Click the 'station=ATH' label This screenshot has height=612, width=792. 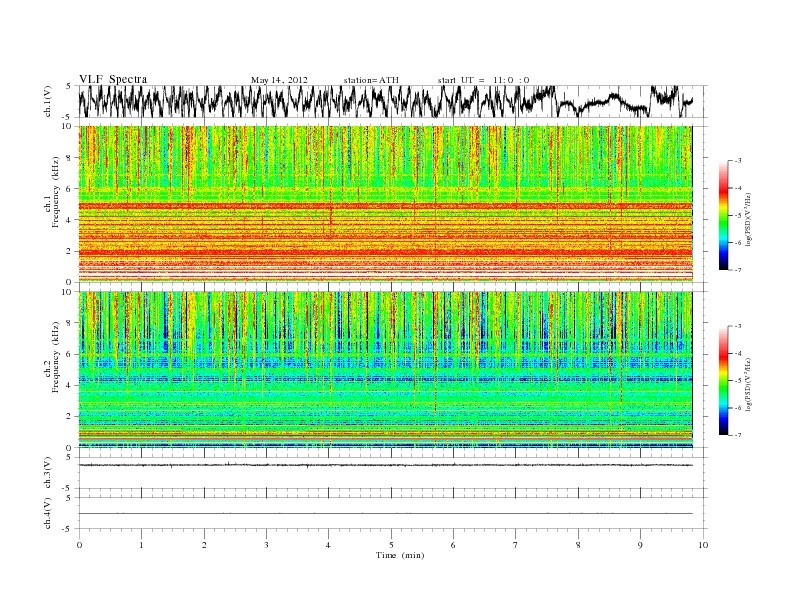pos(371,80)
